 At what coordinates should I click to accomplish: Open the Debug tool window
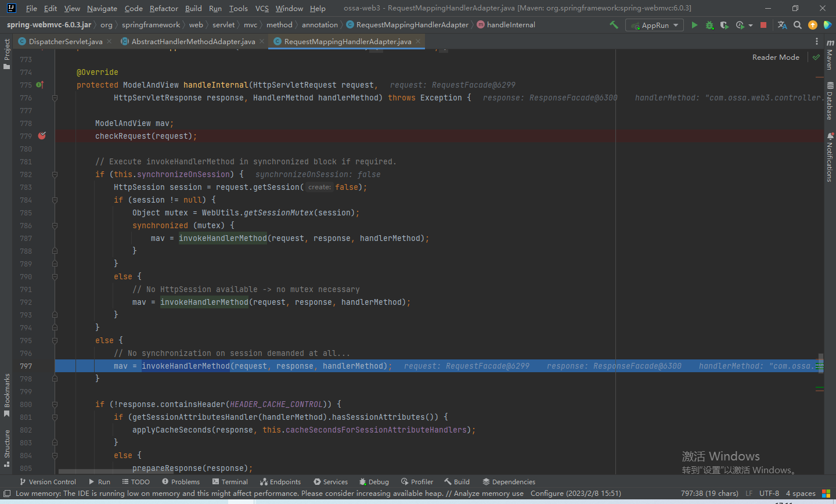374,482
